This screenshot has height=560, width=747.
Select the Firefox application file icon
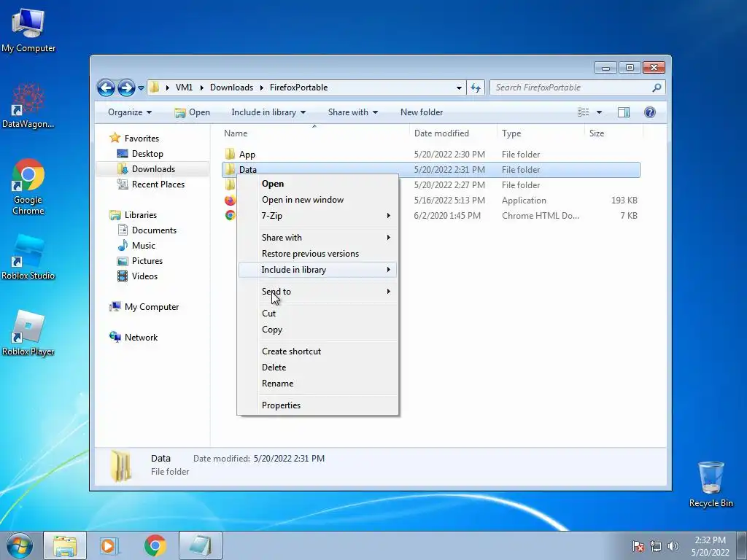(x=230, y=200)
